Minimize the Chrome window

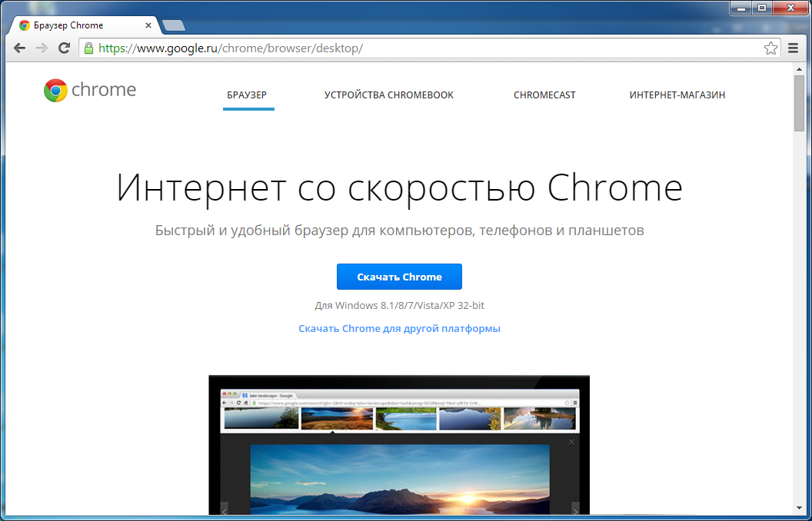(x=741, y=8)
